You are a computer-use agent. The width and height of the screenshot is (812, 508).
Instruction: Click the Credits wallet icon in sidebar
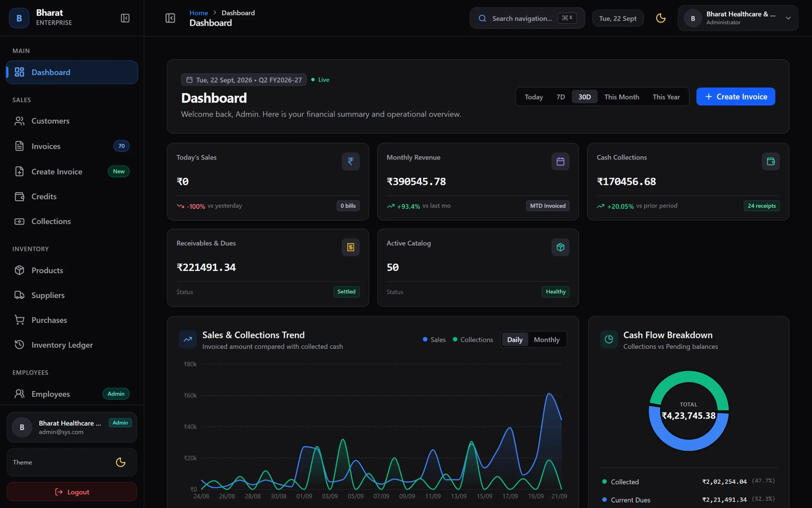19,196
